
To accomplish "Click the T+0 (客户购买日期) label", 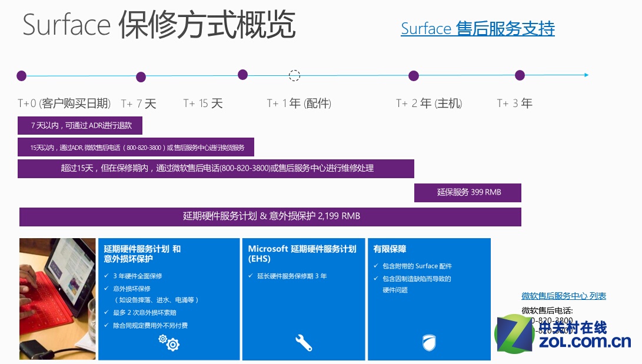I will tap(64, 103).
